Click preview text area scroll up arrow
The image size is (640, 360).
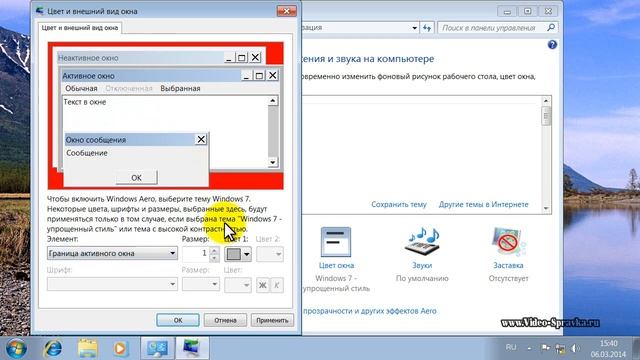273,100
